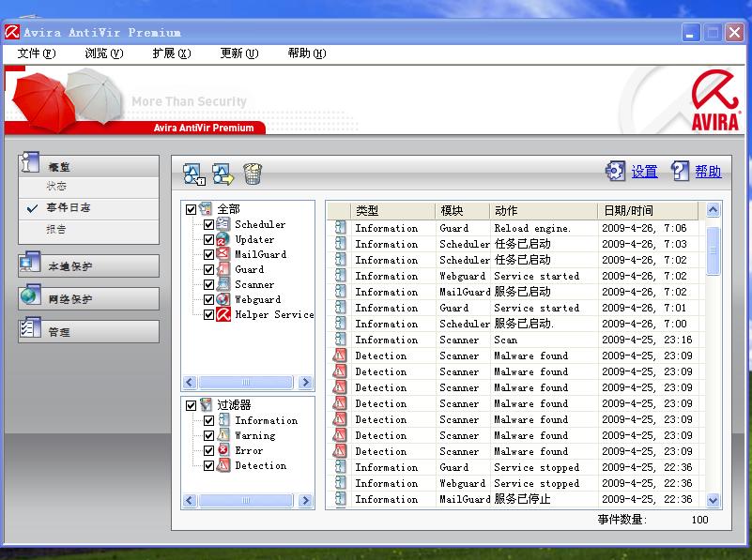
Task: Toggle the Scanner module checkbox
Action: coord(208,284)
